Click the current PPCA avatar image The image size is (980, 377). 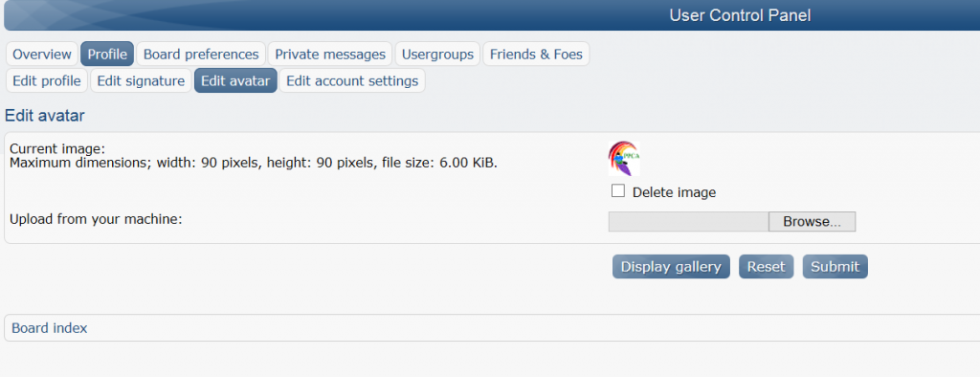pyautogui.click(x=624, y=159)
